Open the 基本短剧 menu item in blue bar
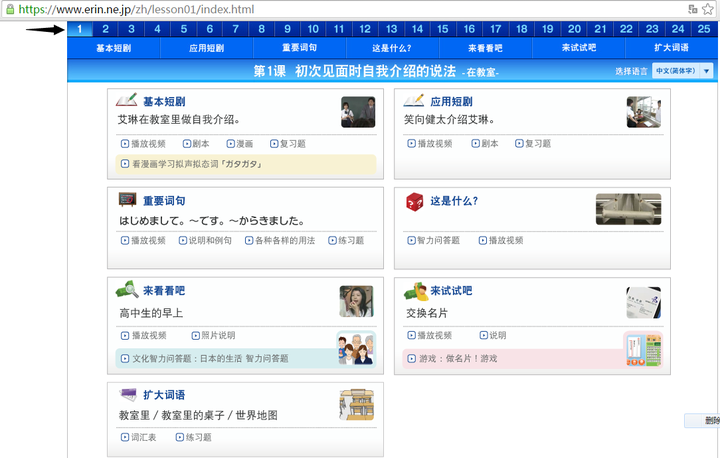The height and width of the screenshot is (458, 720). (x=114, y=48)
